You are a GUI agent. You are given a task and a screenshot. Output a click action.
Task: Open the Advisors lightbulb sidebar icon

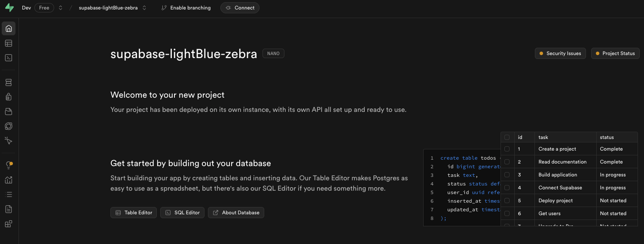point(9,165)
